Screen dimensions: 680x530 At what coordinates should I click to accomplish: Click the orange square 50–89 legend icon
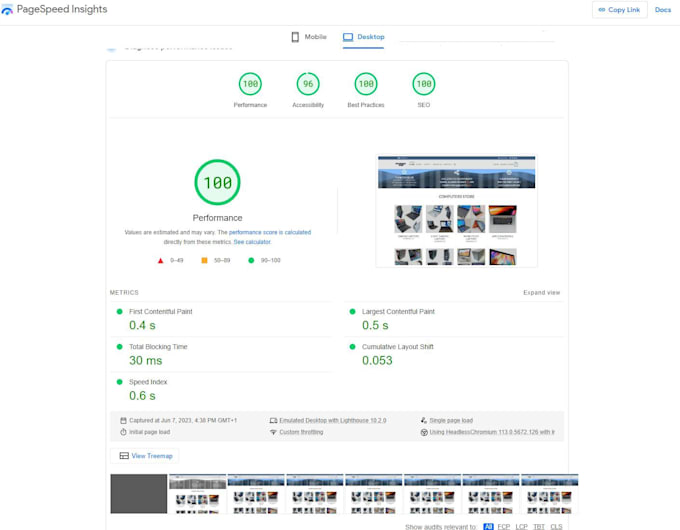coord(204,260)
